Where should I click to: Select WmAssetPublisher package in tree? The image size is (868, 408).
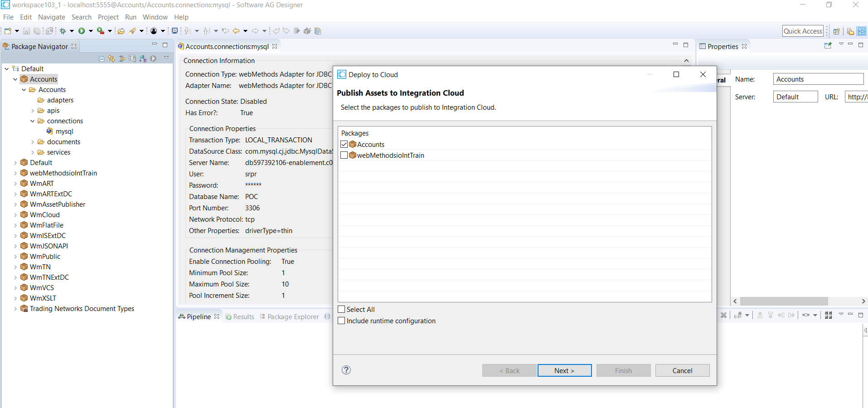click(x=57, y=204)
